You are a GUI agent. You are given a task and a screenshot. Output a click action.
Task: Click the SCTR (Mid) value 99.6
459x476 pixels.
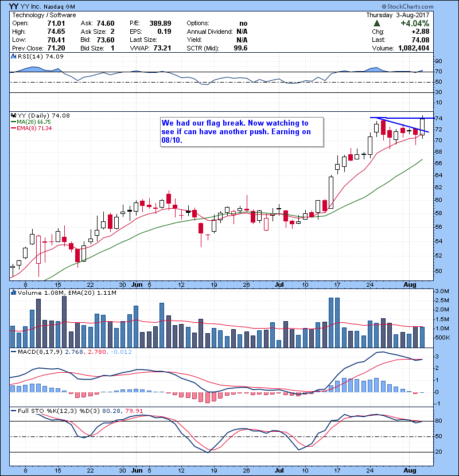click(x=241, y=48)
